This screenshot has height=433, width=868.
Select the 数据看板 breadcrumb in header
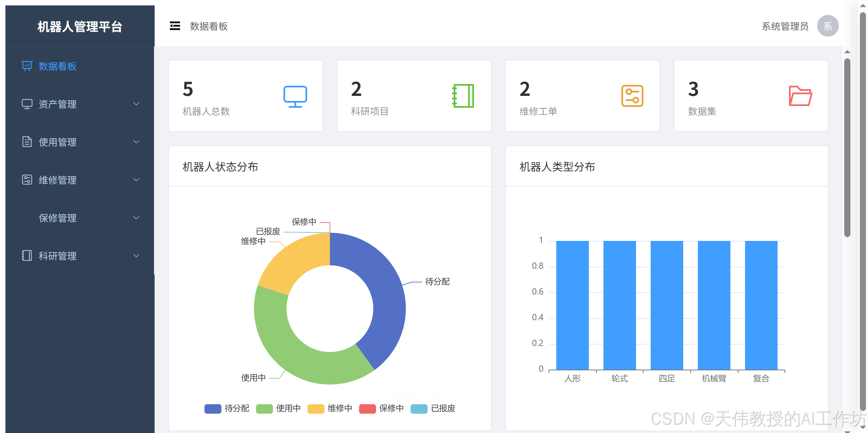(x=209, y=26)
